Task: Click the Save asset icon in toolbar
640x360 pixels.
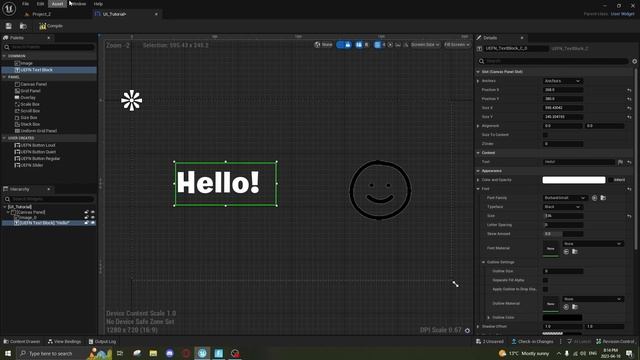Action: [9, 26]
